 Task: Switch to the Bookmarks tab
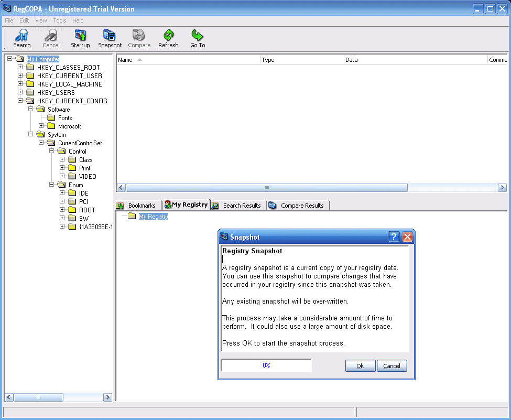(x=139, y=206)
